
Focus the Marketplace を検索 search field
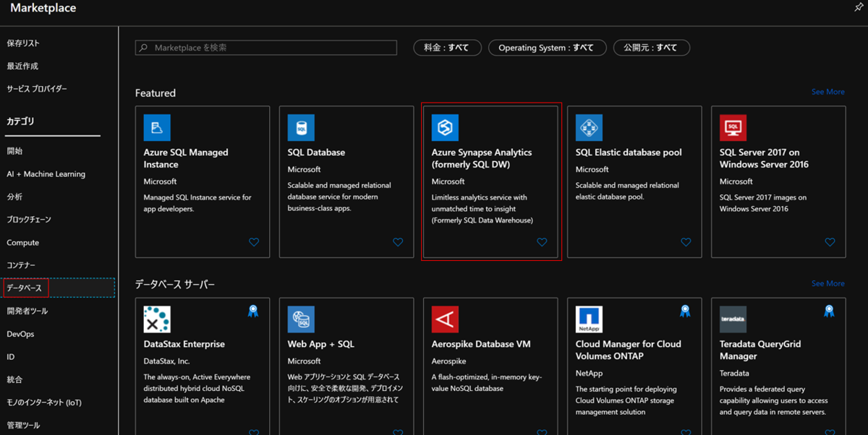pyautogui.click(x=266, y=48)
